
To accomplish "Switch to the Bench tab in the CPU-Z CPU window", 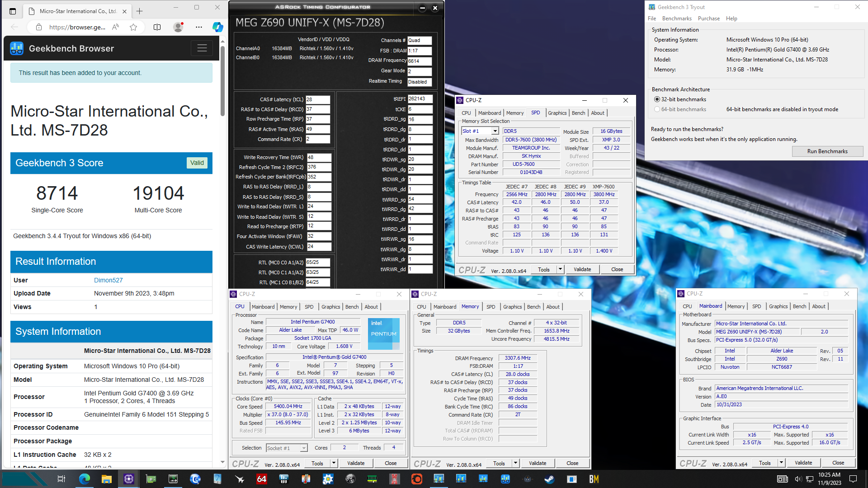I will [352, 307].
